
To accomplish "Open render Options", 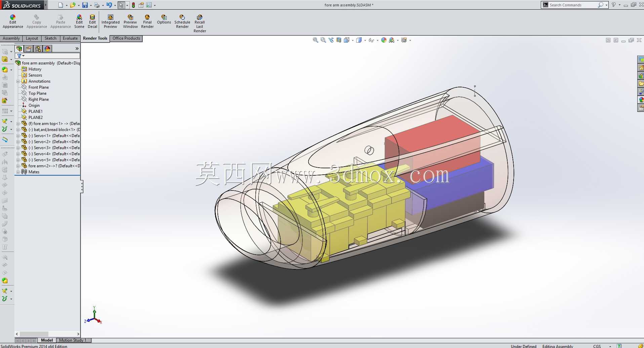I will tap(164, 19).
